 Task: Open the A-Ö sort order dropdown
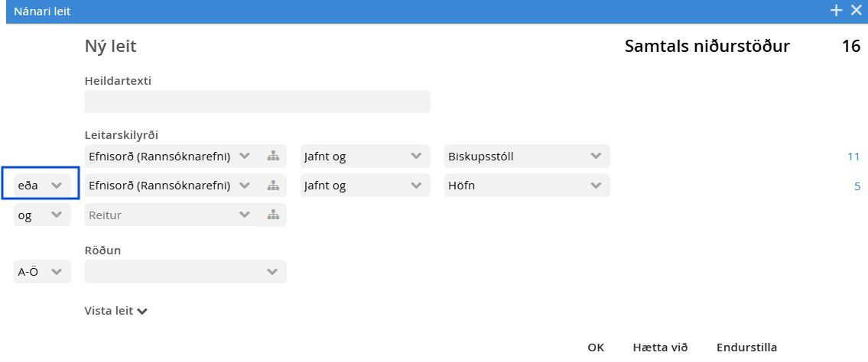pos(42,271)
